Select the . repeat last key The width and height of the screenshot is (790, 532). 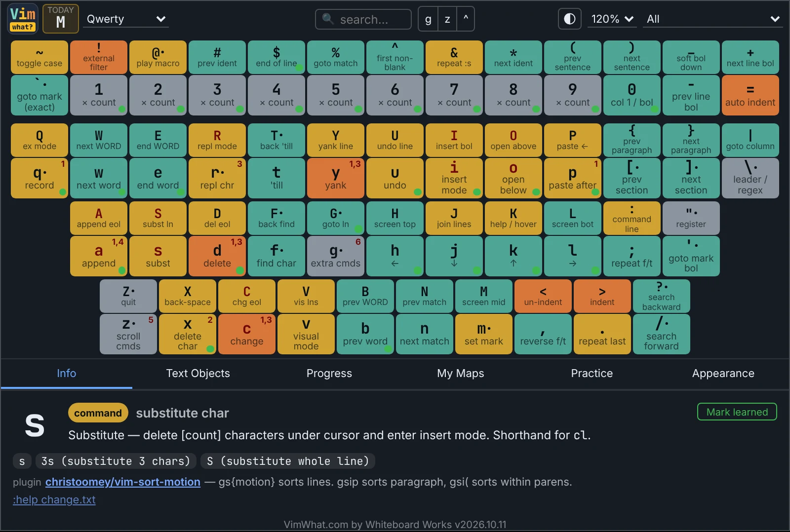coord(602,334)
